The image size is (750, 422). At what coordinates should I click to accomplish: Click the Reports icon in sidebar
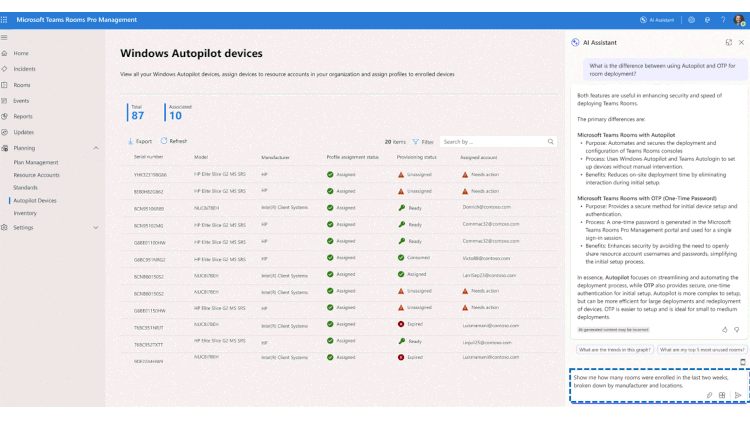pyautogui.click(x=4, y=116)
